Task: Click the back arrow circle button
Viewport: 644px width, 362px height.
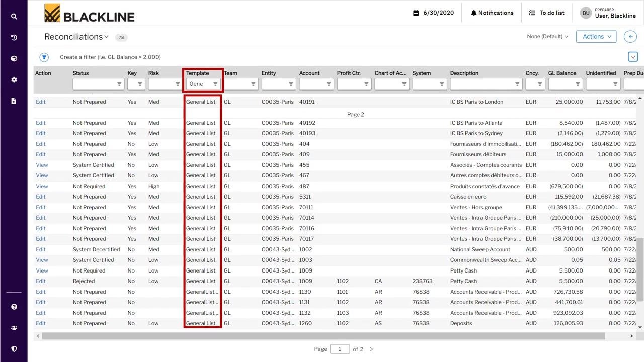Action: pos(630,36)
